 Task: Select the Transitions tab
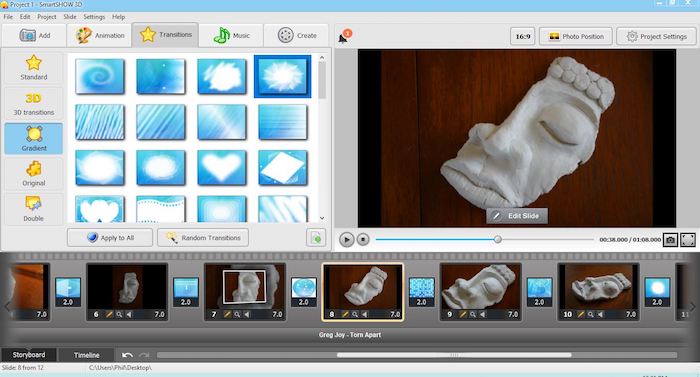165,35
